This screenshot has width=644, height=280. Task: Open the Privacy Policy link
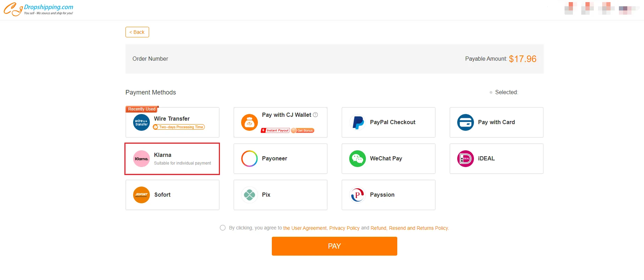[344, 228]
